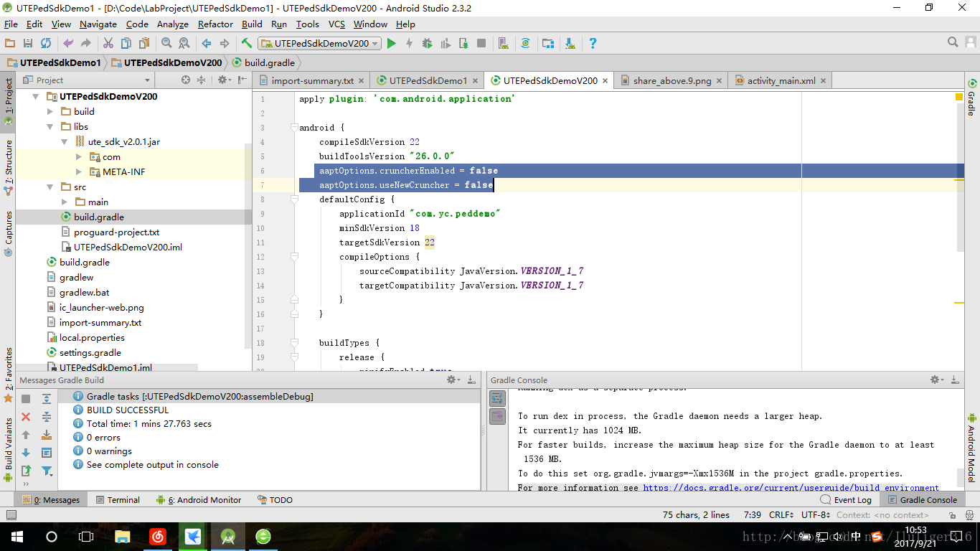Click the Open folder toolbar icon
The height and width of the screenshot is (551, 980).
point(10,43)
